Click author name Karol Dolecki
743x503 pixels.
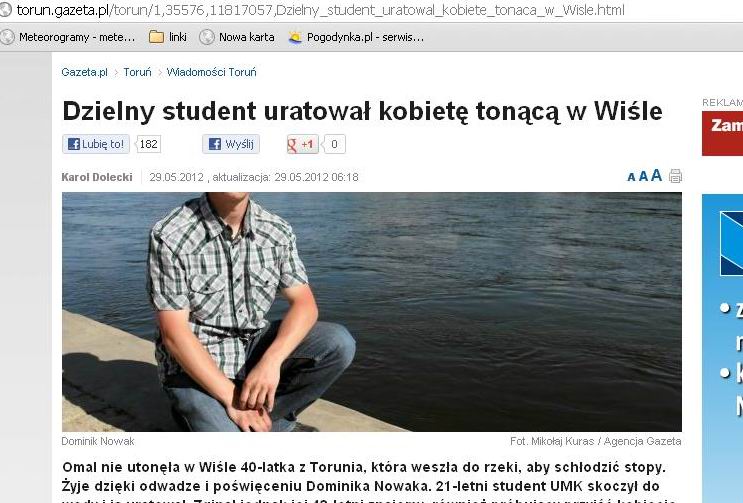click(97, 177)
